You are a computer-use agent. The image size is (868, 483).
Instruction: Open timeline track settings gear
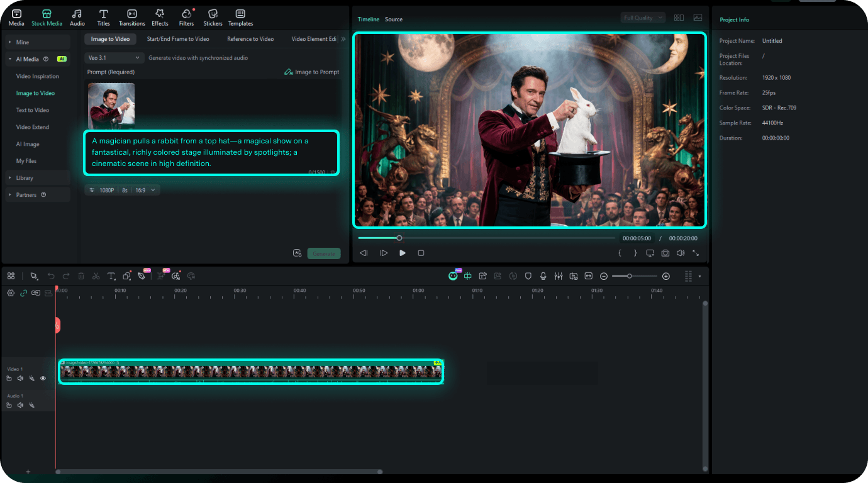pos(11,293)
